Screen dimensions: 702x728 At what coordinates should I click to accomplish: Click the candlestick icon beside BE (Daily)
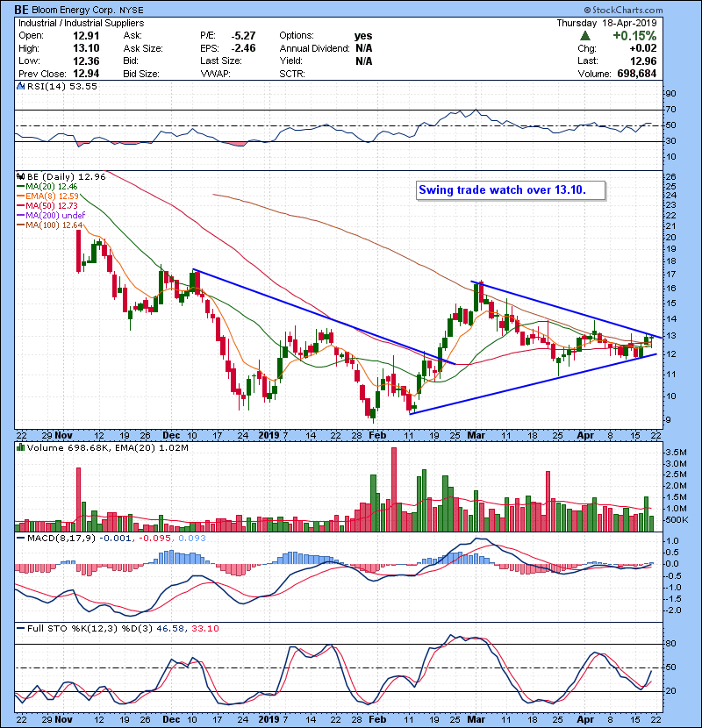(20, 176)
